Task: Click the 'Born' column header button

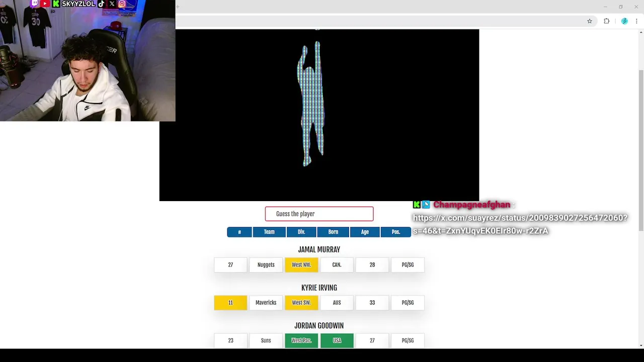Action: [x=333, y=232]
